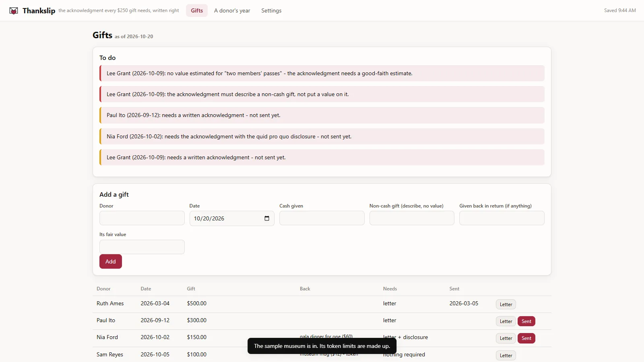Click the Date field showing 10/20/2026
This screenshot has width=644, height=362.
[232, 218]
